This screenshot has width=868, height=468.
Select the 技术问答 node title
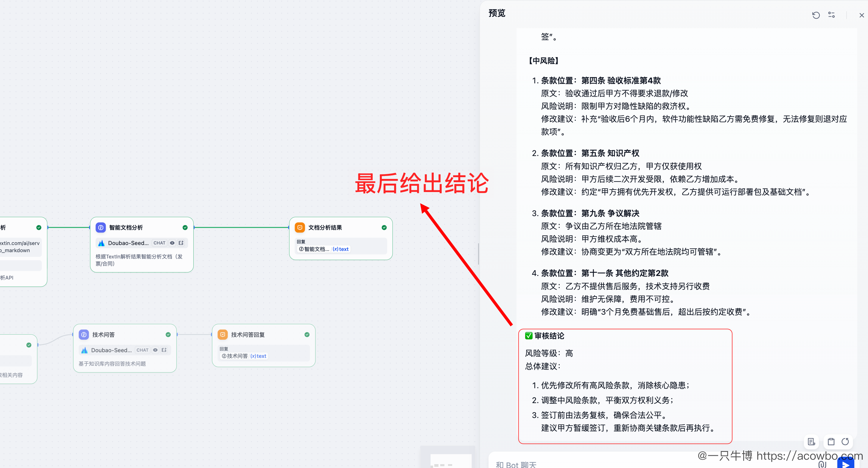(103, 334)
